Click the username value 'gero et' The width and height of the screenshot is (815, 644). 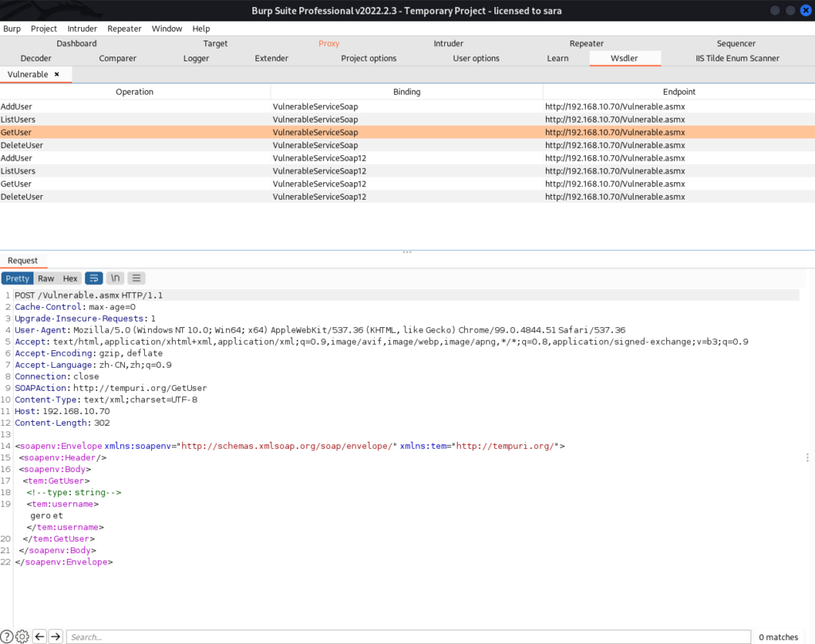(47, 516)
